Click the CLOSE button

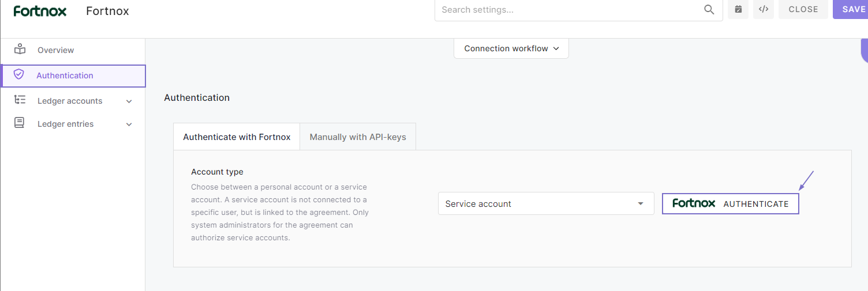pyautogui.click(x=803, y=9)
